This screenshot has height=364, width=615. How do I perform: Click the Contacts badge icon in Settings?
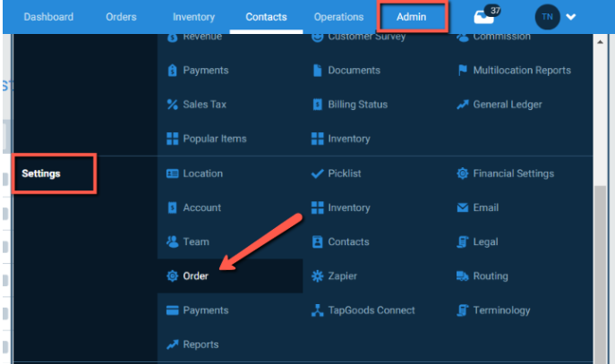(x=317, y=241)
